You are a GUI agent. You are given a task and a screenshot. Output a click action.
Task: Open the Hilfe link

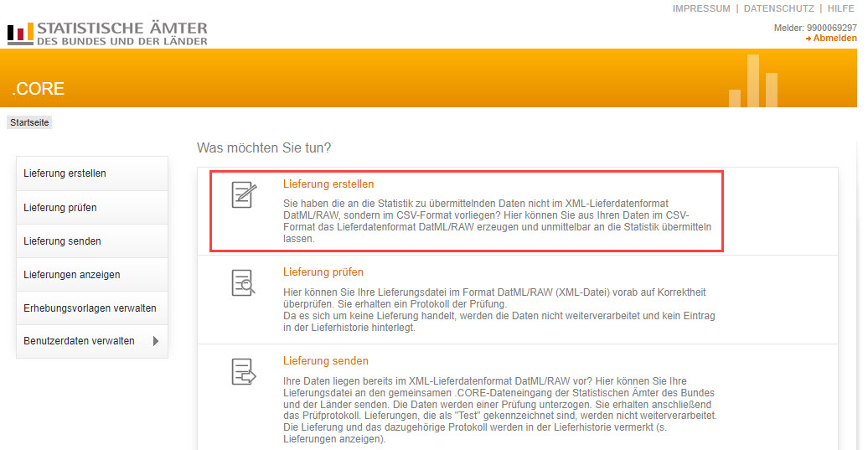click(x=841, y=9)
